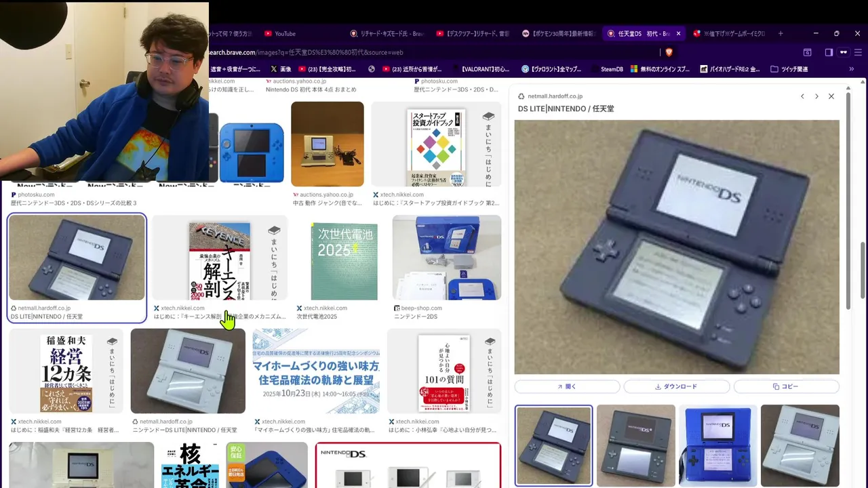Toggle the browser sidebar panel icon

pos(829,52)
